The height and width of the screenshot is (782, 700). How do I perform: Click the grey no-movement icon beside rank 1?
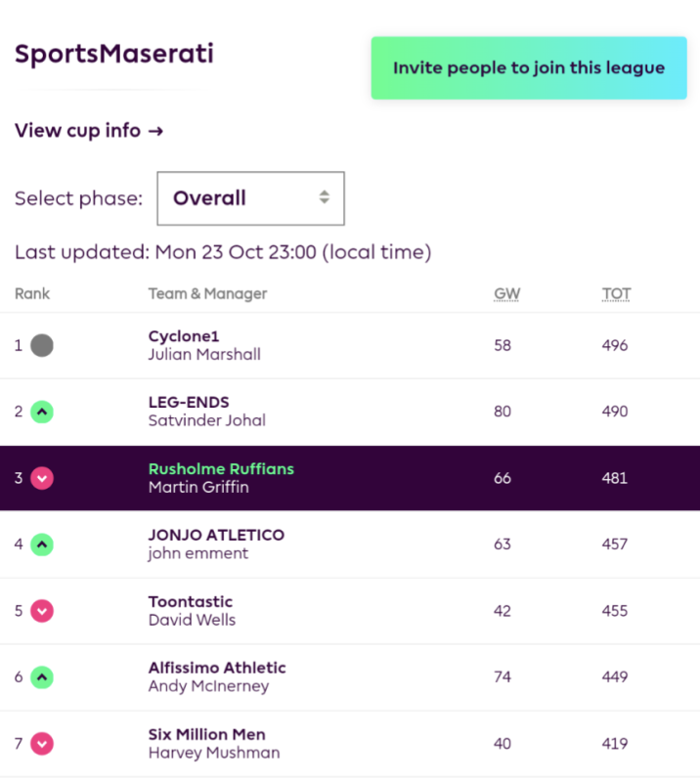[x=42, y=345]
